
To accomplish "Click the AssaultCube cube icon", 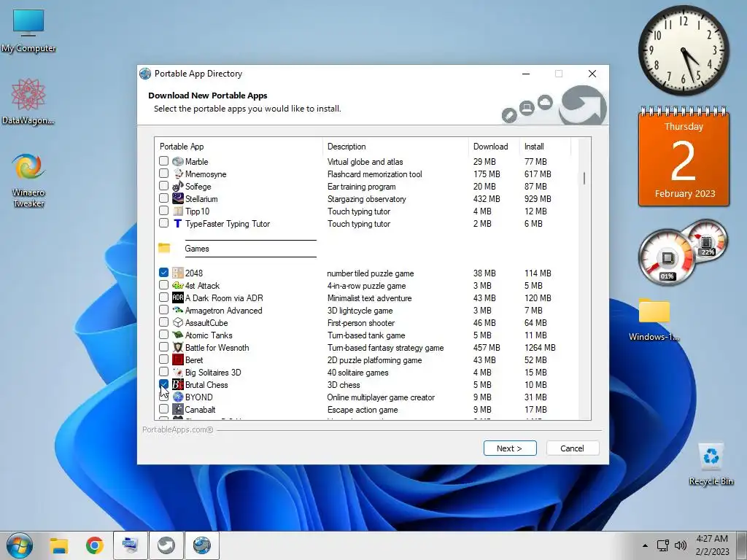I will (178, 322).
